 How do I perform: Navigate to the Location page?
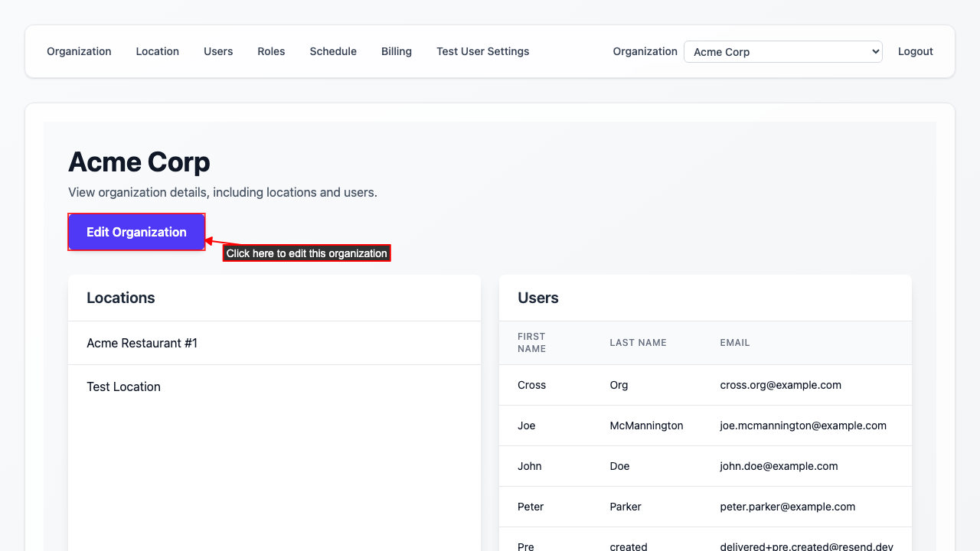point(157,51)
